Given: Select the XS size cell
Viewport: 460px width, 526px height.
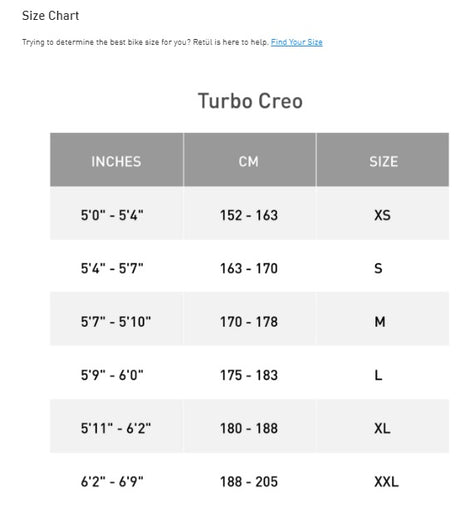Looking at the screenshot, I should (383, 213).
